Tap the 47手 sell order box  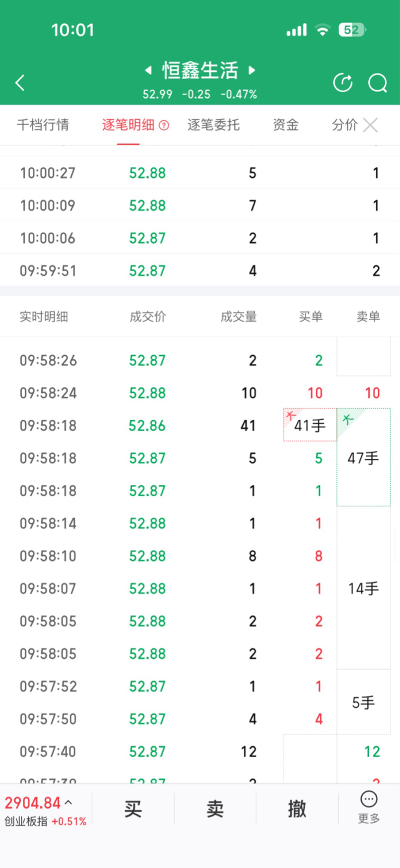(x=364, y=457)
